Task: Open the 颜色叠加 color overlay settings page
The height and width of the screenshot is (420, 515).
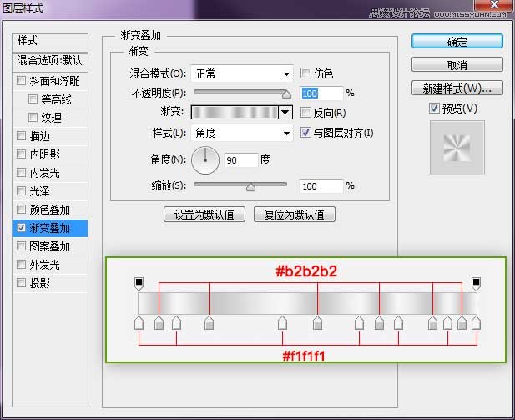Action: (x=49, y=210)
